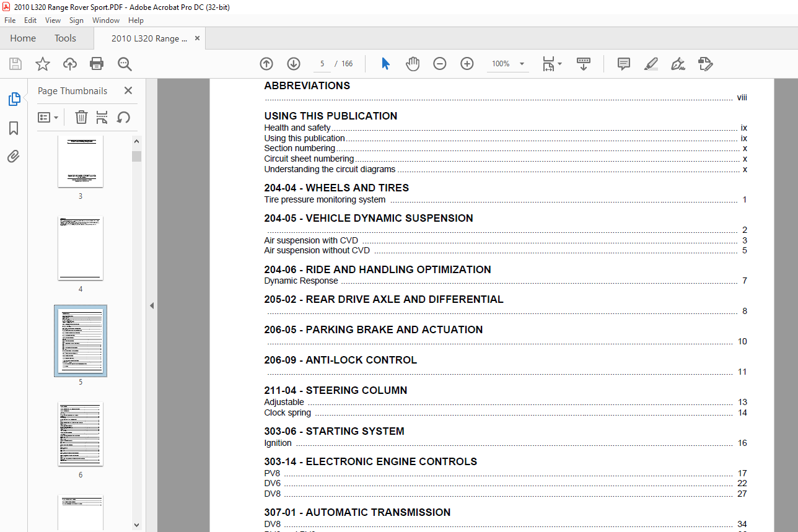Viewport: 798px width, 532px height.
Task: Click the page number input field
Action: click(x=322, y=64)
